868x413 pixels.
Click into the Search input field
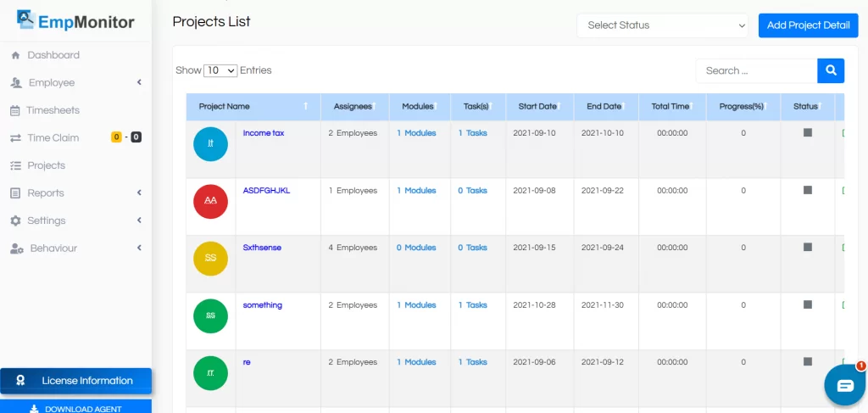point(756,70)
